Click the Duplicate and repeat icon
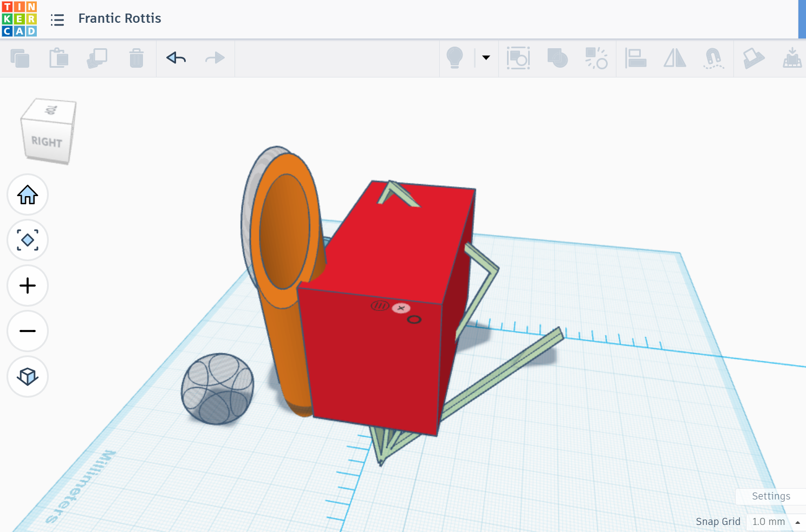 pyautogui.click(x=97, y=58)
